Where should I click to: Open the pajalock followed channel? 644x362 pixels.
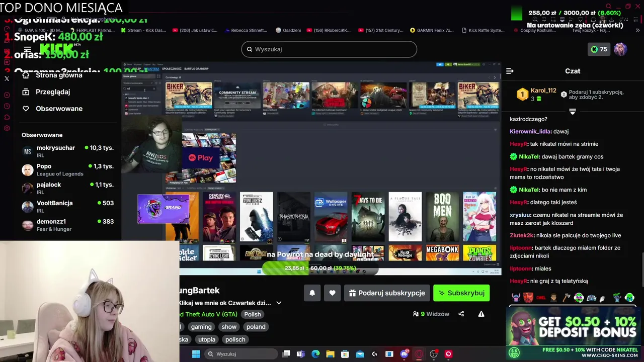click(x=68, y=188)
